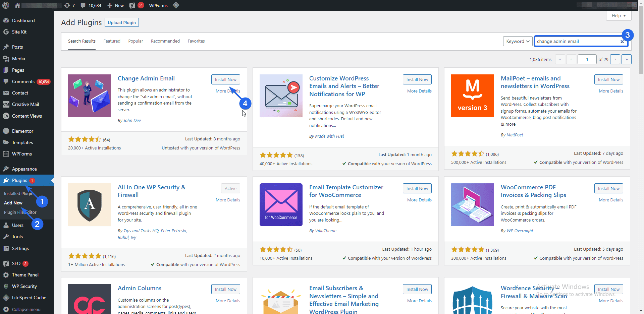The height and width of the screenshot is (314, 644).
Task: Collapse menu arrow icon in sidebar
Action: (x=6, y=309)
